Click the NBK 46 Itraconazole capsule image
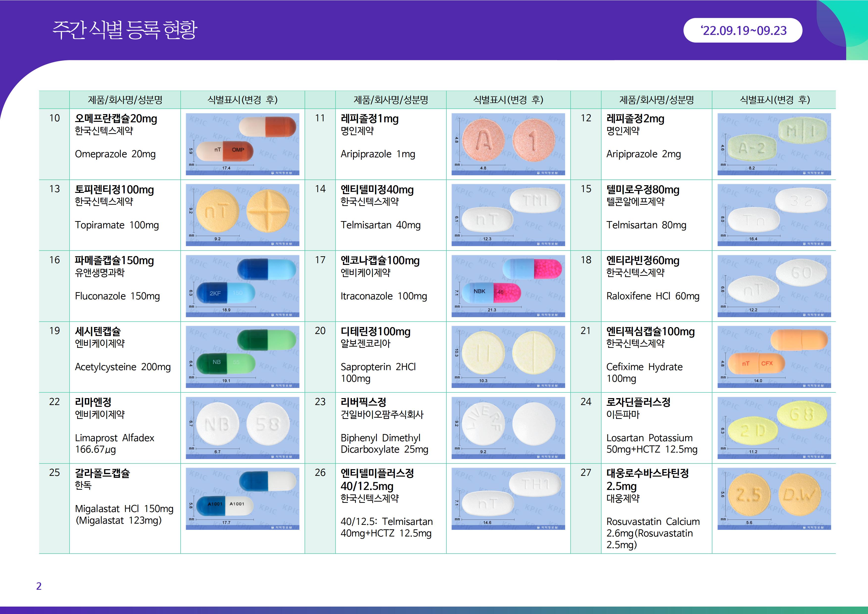The width and height of the screenshot is (868, 614). 508,286
